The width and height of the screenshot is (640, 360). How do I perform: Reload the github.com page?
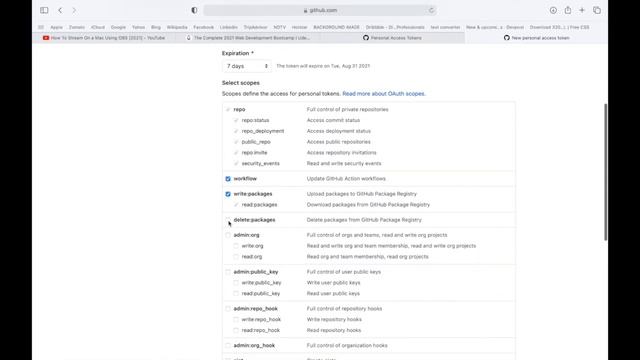(431, 10)
